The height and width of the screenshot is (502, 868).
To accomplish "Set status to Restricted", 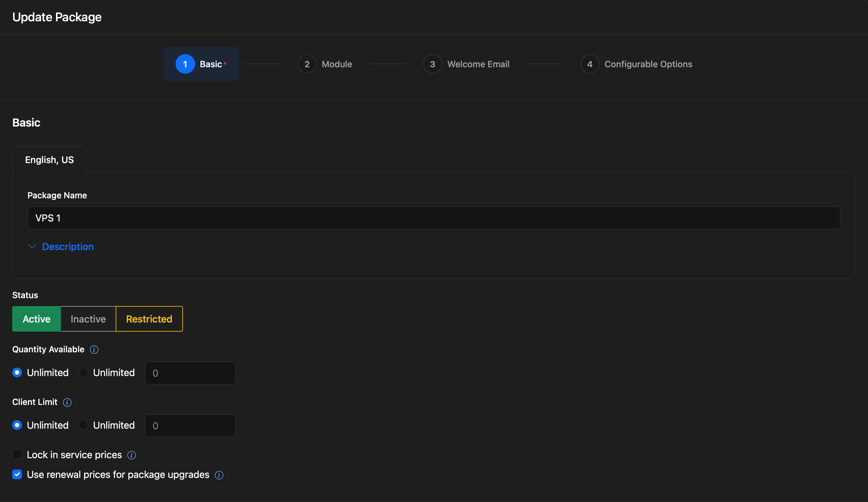I will pyautogui.click(x=149, y=319).
